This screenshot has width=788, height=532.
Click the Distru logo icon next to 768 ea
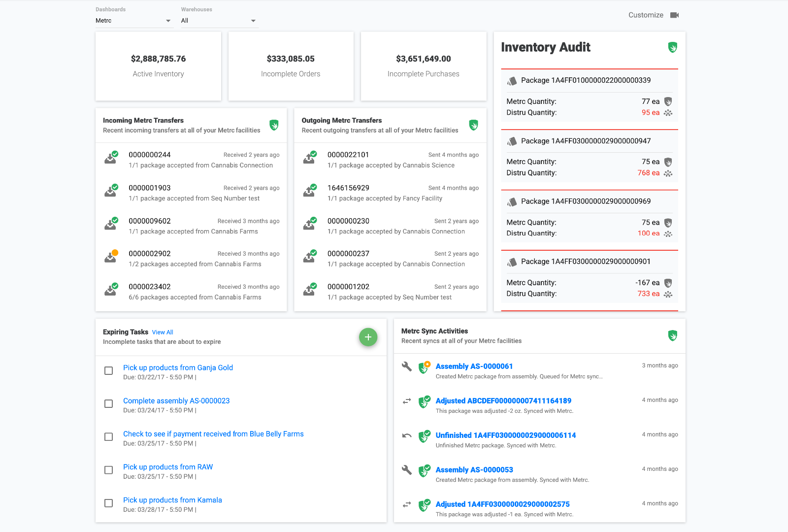tap(668, 173)
